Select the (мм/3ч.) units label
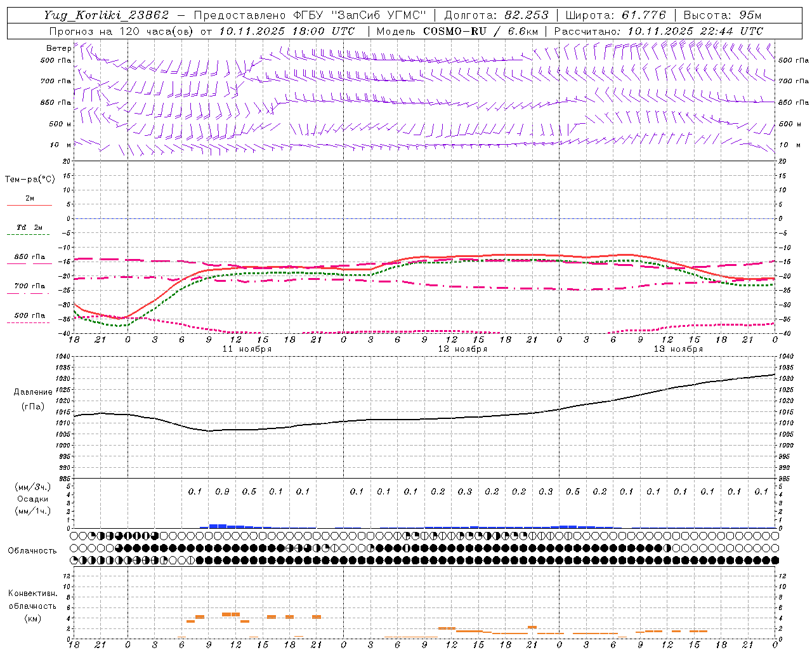The width and height of the screenshot is (812, 650). (33, 487)
